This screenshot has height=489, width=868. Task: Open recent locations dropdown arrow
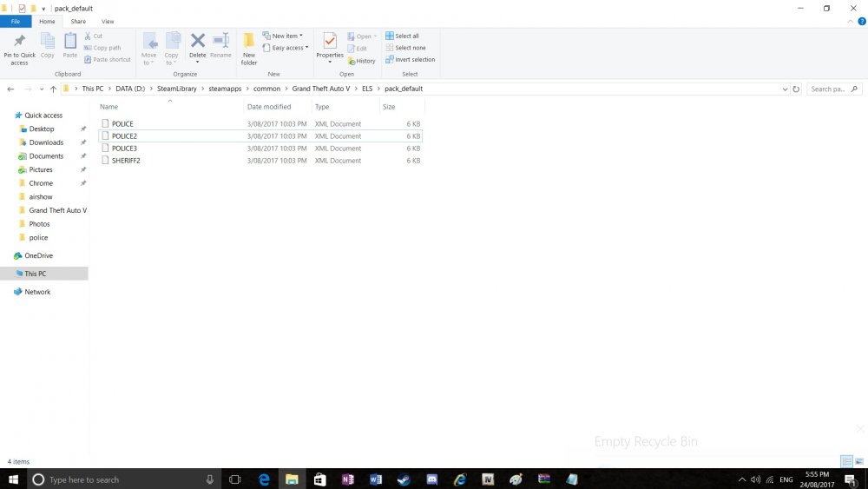(x=42, y=89)
